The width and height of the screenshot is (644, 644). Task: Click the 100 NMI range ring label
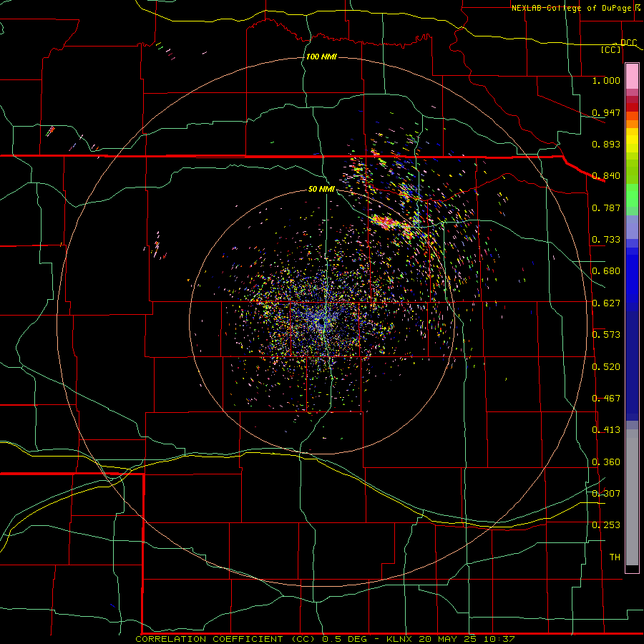click(x=321, y=57)
